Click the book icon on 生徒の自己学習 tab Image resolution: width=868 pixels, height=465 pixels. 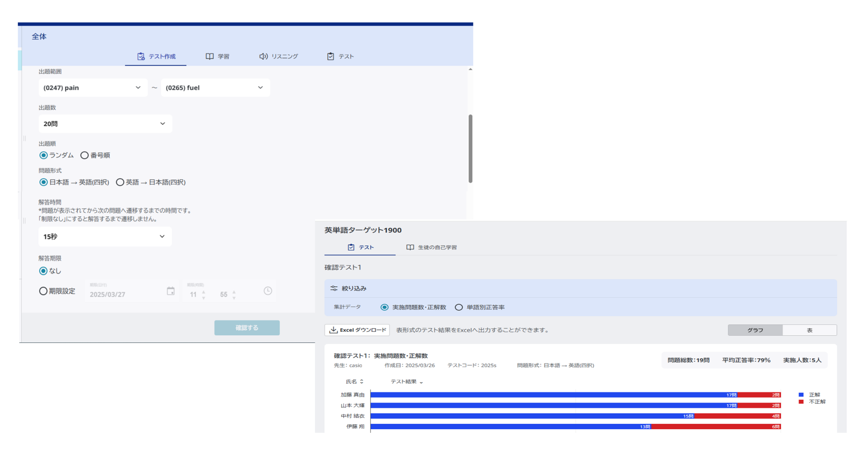coord(409,247)
